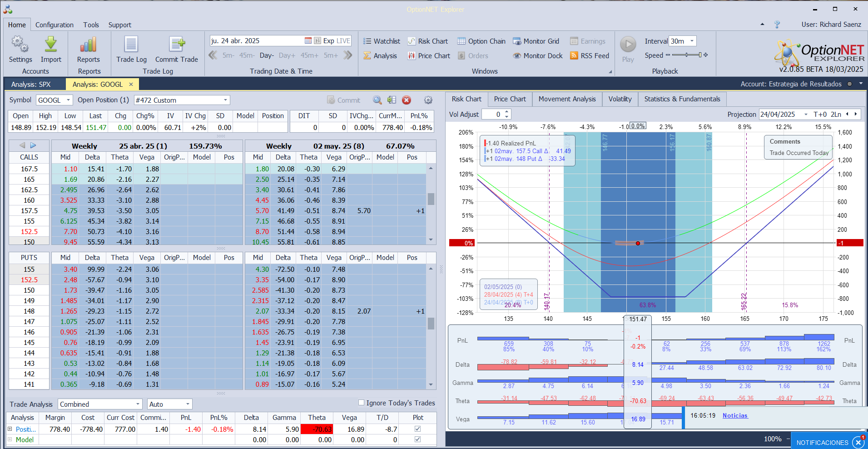Viewport: 868px width, 449px height.
Task: Open the Symbol GOOGL dropdown
Action: pyautogui.click(x=68, y=100)
